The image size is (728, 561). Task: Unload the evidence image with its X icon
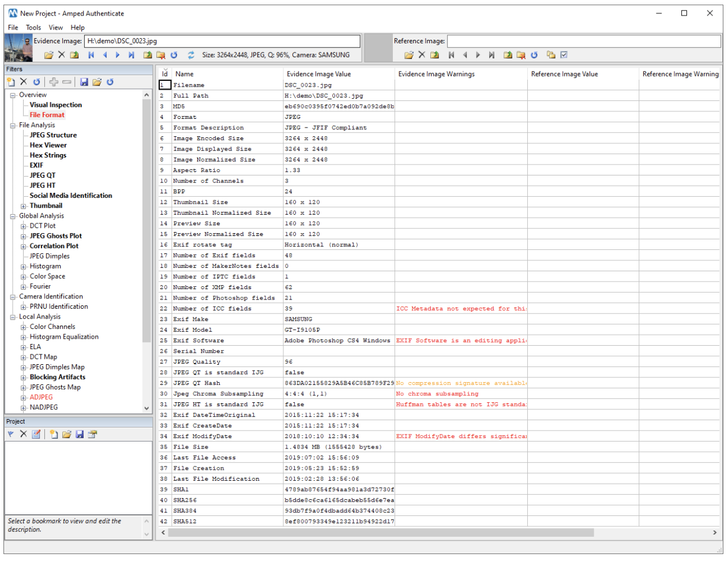(x=62, y=55)
